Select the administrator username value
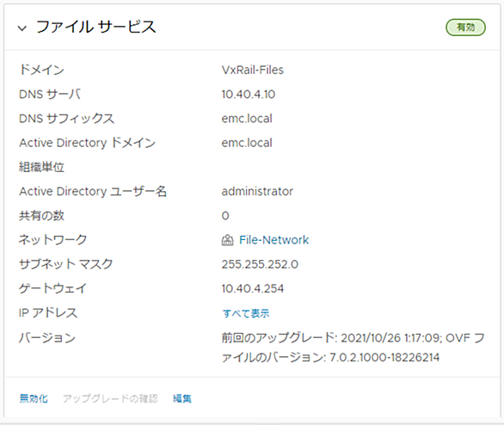The width and height of the screenshot is (504, 425). [257, 191]
